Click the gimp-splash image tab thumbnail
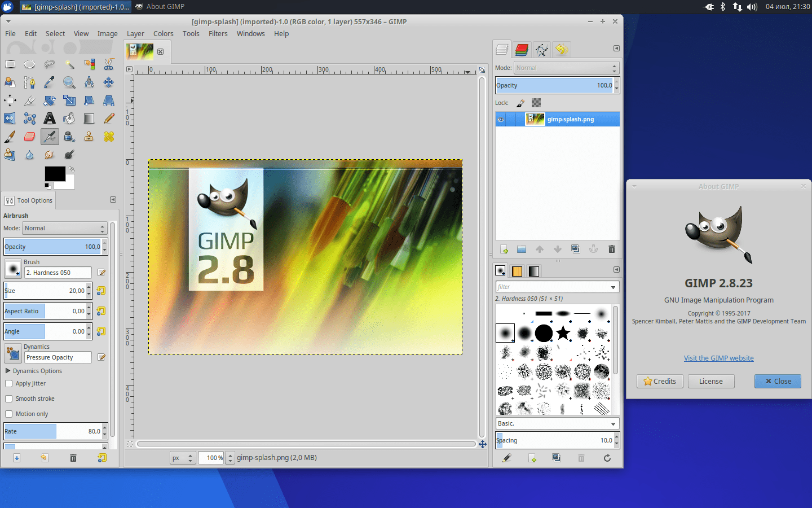Image resolution: width=812 pixels, height=508 pixels. coord(140,51)
